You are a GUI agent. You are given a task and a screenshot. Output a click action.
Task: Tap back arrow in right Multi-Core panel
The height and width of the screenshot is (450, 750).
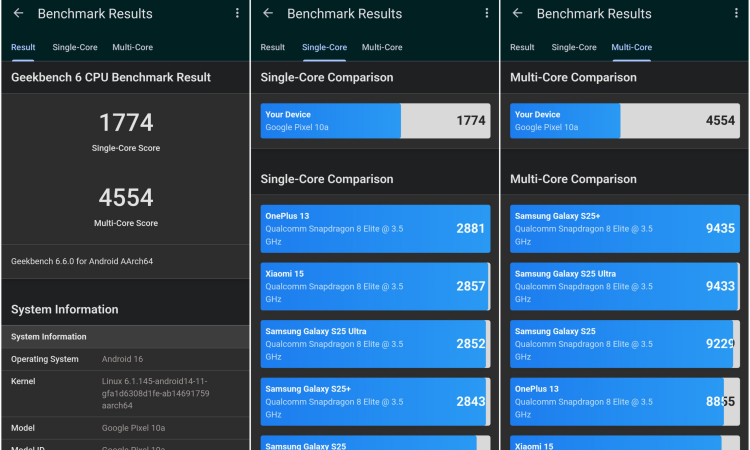click(x=518, y=13)
